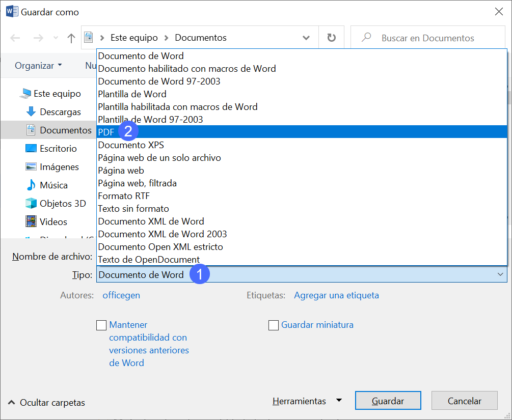The height and width of the screenshot is (420, 512).
Task: Go forward with the right arrow
Action: (x=38, y=38)
